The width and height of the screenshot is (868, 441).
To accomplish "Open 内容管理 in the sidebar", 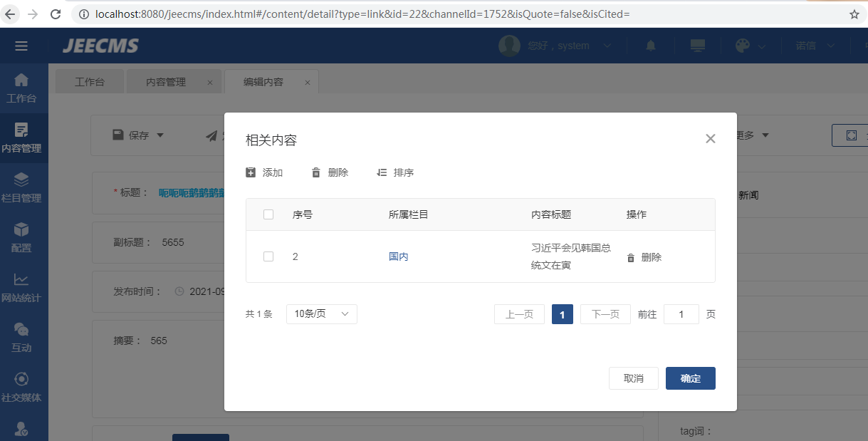I will tap(22, 138).
